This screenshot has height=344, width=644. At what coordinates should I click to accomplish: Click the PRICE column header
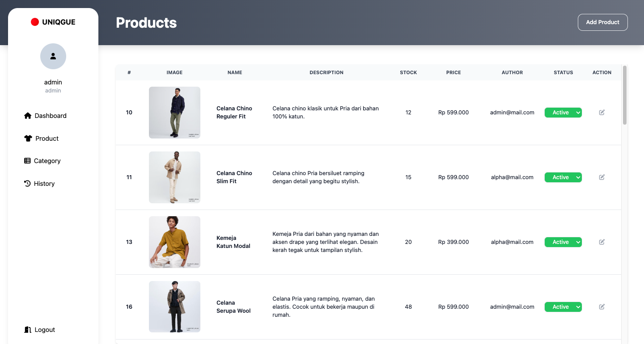click(453, 72)
